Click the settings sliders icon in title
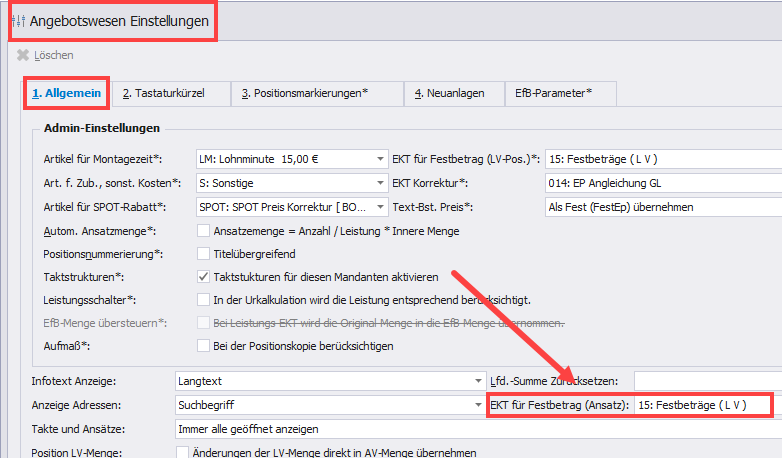The height and width of the screenshot is (458, 782). (17, 20)
